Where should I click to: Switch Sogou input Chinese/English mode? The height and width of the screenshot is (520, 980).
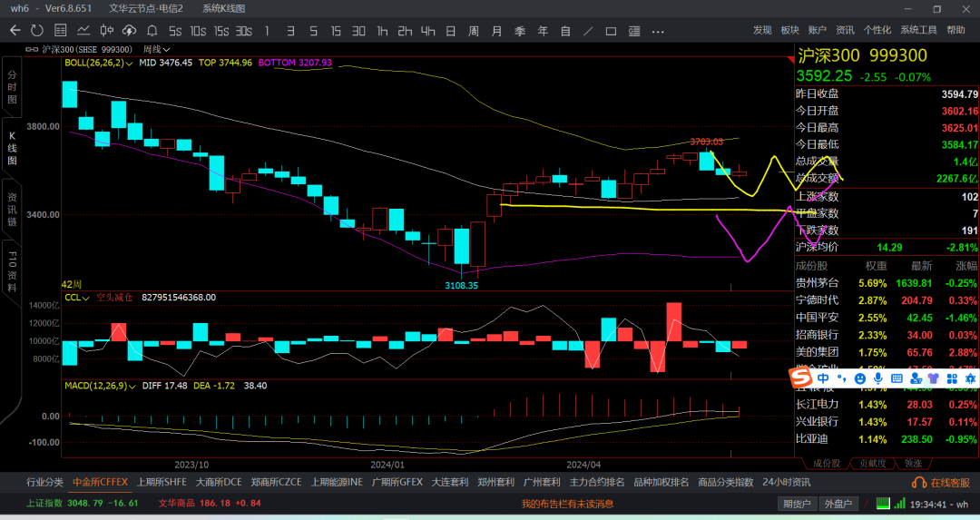tap(823, 378)
